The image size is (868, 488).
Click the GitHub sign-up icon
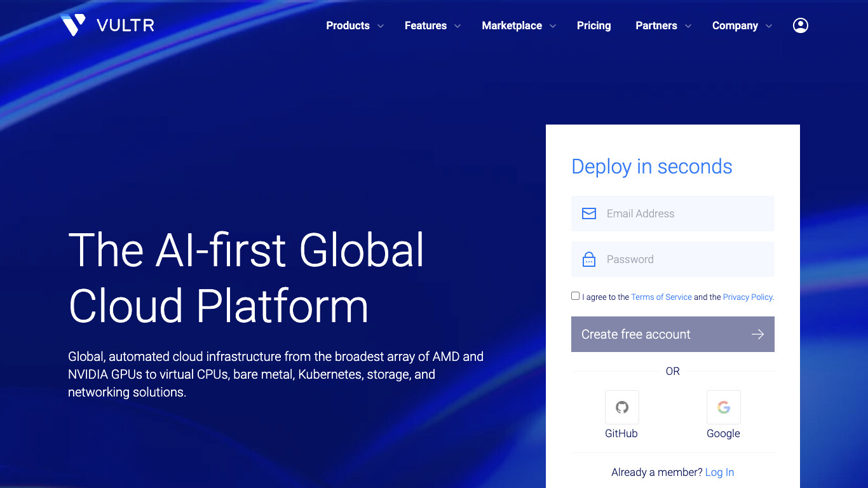pos(622,407)
